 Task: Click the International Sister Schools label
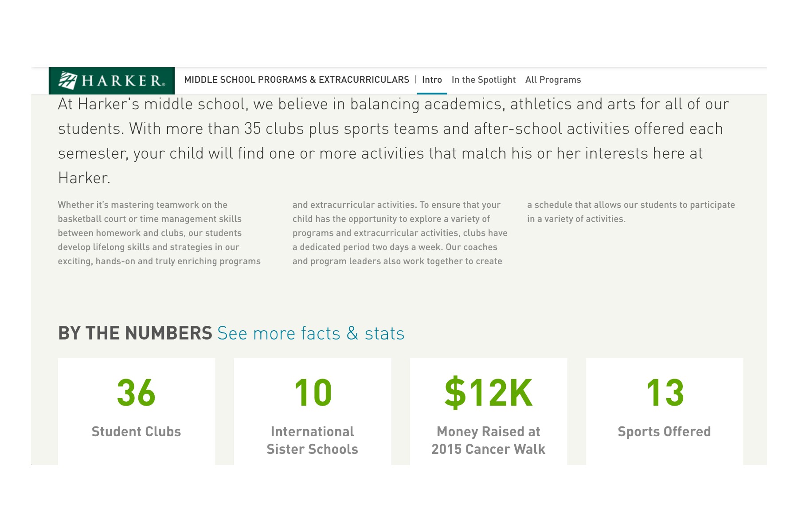313,440
